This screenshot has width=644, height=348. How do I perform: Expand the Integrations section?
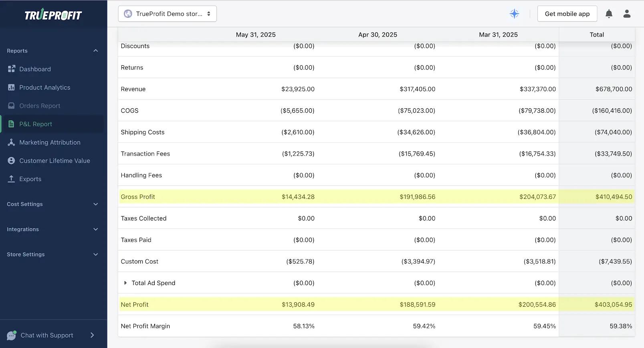click(x=95, y=229)
